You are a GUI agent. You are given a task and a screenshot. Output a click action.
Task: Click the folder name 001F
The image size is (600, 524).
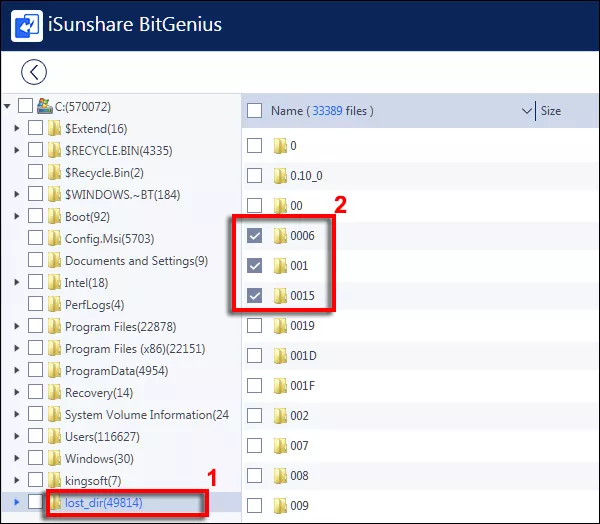[x=302, y=386]
